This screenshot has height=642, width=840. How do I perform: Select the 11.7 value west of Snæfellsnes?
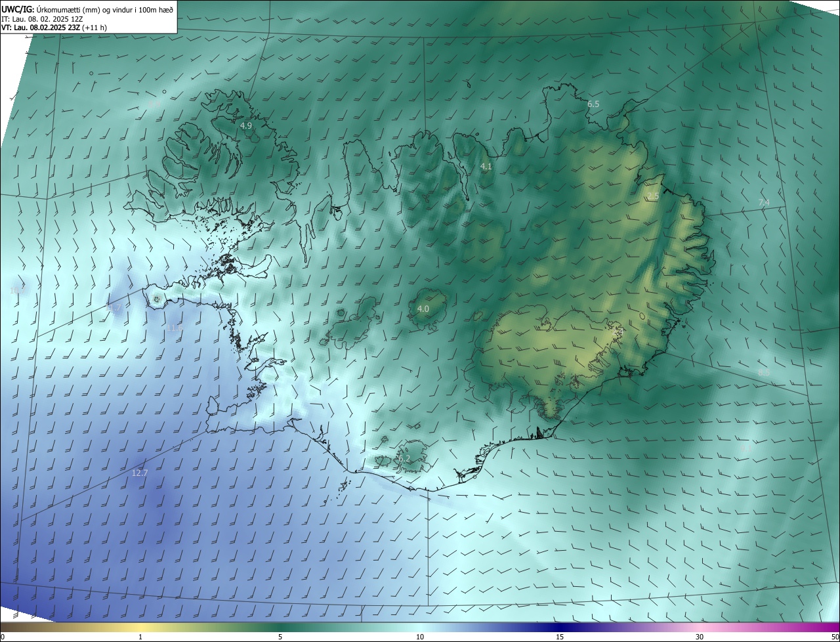click(114, 307)
